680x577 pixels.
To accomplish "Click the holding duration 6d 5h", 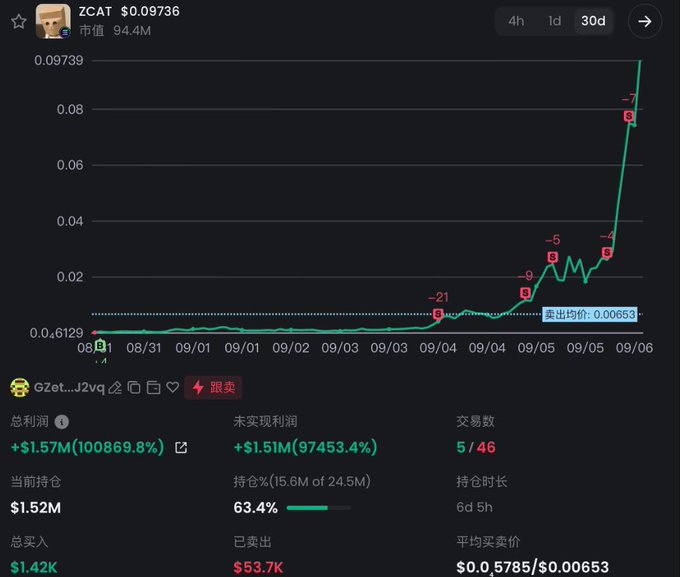I will pos(474,507).
